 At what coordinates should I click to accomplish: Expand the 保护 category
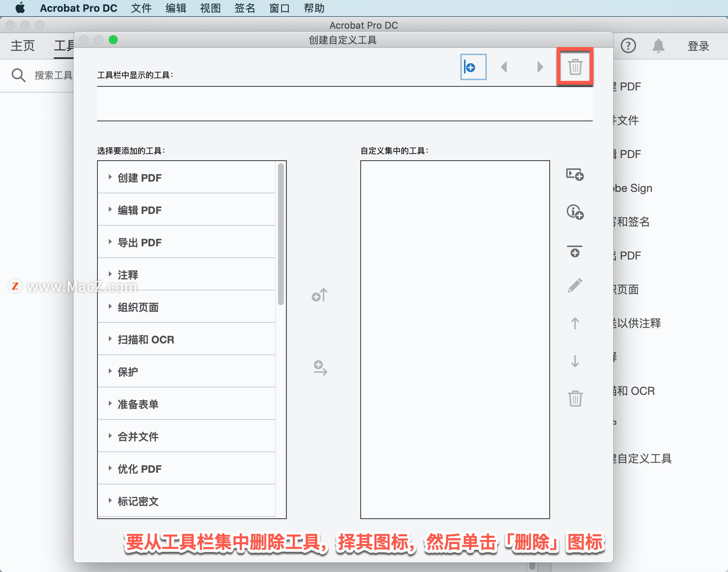point(110,371)
